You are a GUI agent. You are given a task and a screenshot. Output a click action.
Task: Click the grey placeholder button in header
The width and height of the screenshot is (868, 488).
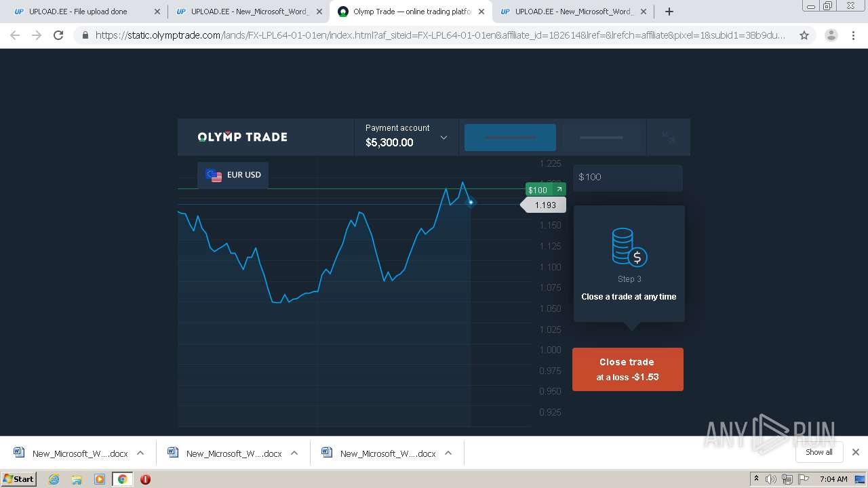pos(601,138)
